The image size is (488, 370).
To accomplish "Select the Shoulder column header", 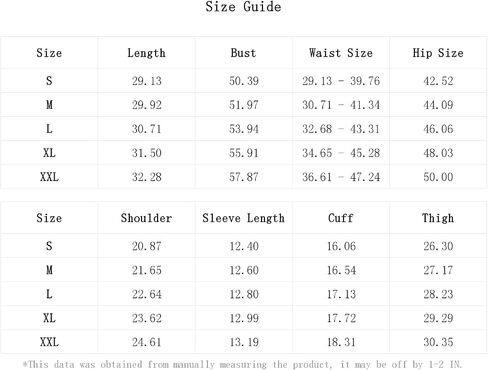I will pyautogui.click(x=146, y=218).
